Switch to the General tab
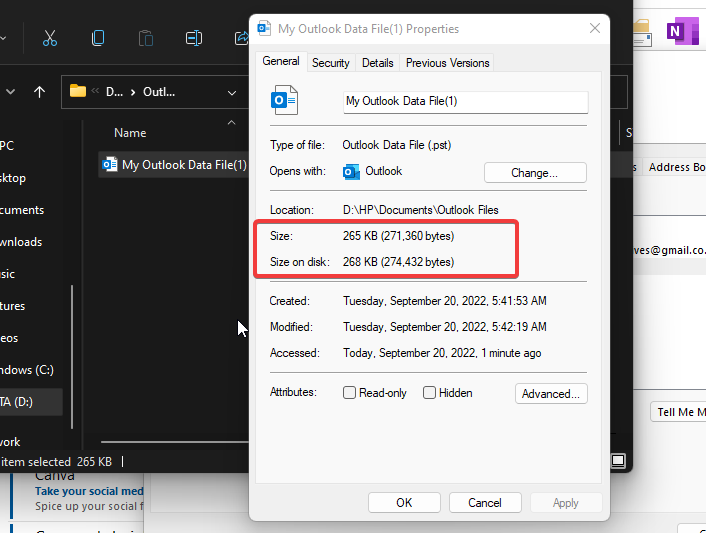Image resolution: width=706 pixels, height=533 pixels. (281, 61)
